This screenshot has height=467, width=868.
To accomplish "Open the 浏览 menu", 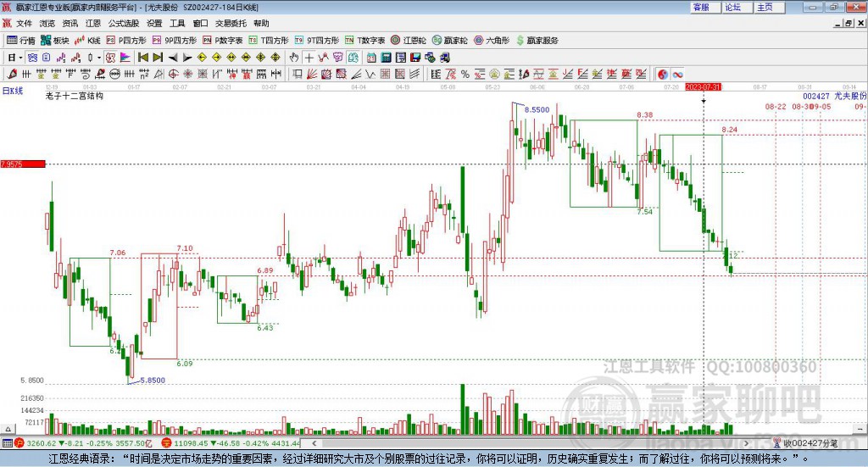I will [47, 23].
